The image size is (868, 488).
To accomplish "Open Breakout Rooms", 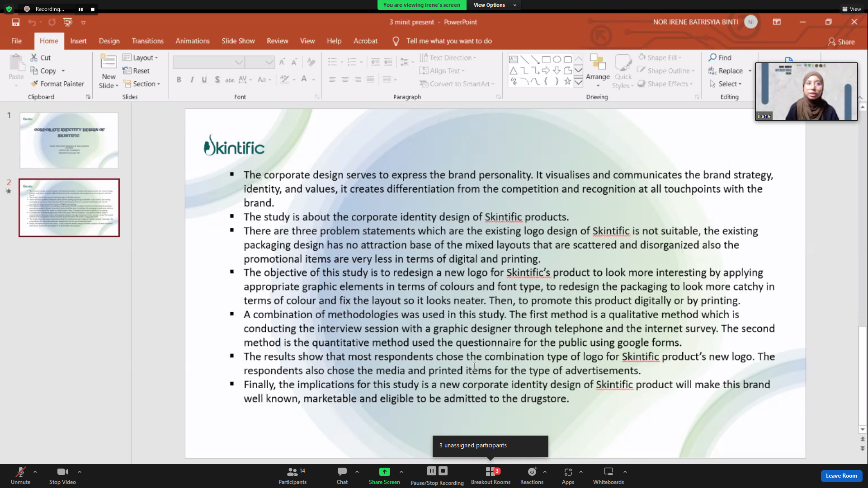I will tap(491, 475).
